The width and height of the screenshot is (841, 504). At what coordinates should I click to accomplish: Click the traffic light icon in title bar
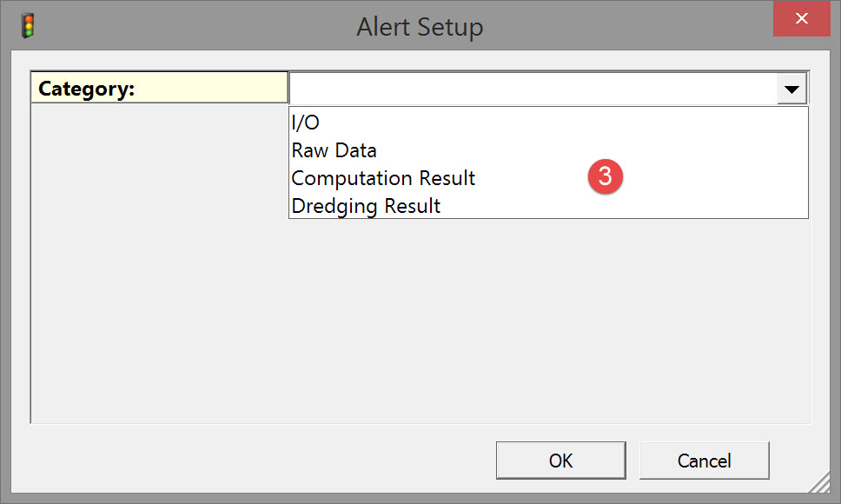(27, 25)
